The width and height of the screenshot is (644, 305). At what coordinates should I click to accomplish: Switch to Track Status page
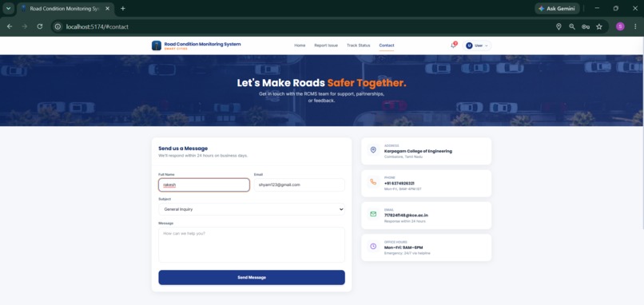tap(358, 46)
